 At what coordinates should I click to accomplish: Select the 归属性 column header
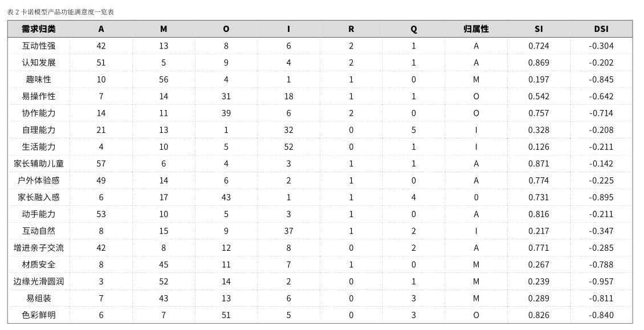tap(476, 29)
